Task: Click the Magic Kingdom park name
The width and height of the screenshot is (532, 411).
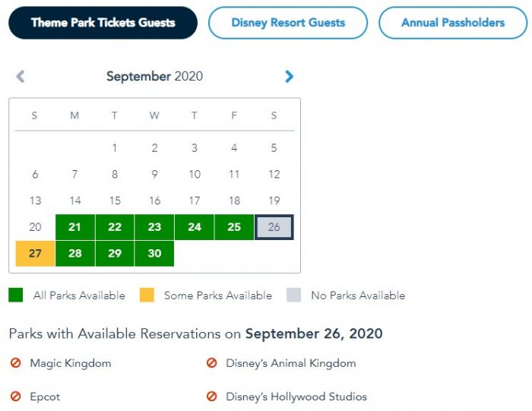Action: (x=71, y=363)
